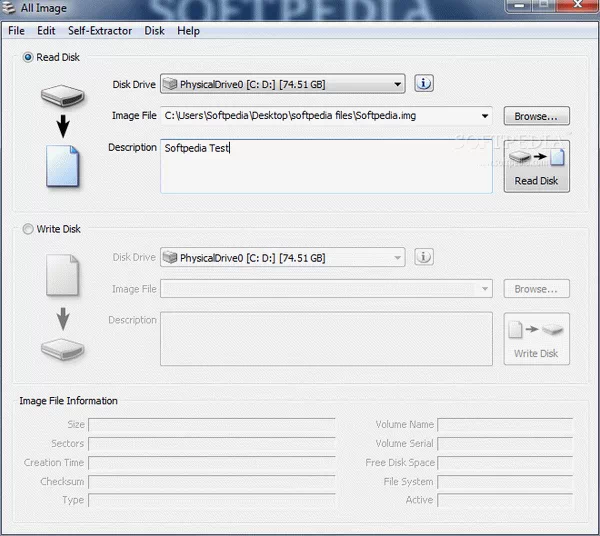Click the All Image title bar app icon
This screenshot has height=536, width=600.
(8, 8)
